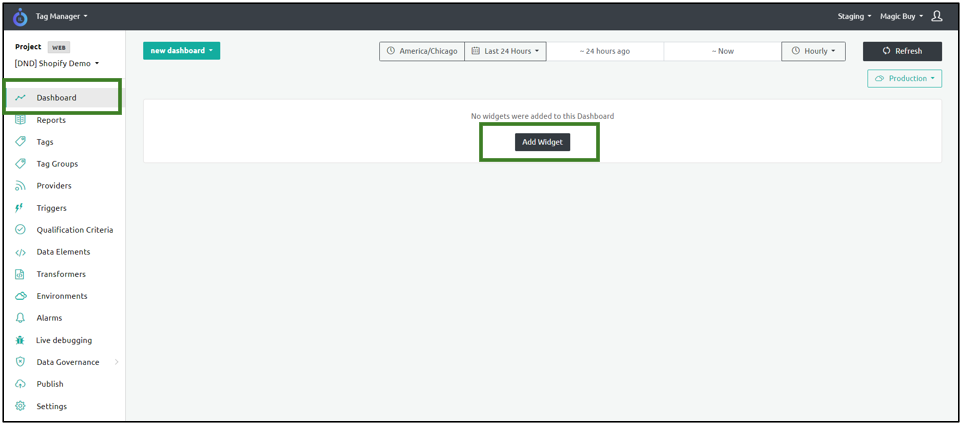The height and width of the screenshot is (424, 961).
Task: Open the Environments page
Action: [x=64, y=296]
